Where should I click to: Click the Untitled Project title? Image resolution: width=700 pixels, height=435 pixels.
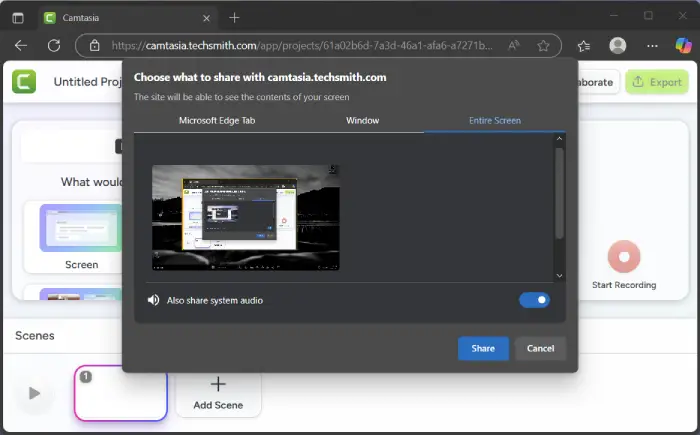(88, 82)
